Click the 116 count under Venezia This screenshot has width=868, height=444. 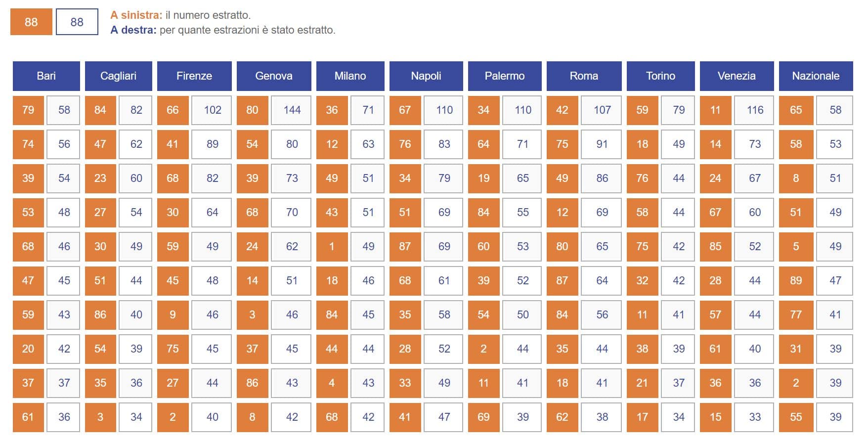point(755,110)
